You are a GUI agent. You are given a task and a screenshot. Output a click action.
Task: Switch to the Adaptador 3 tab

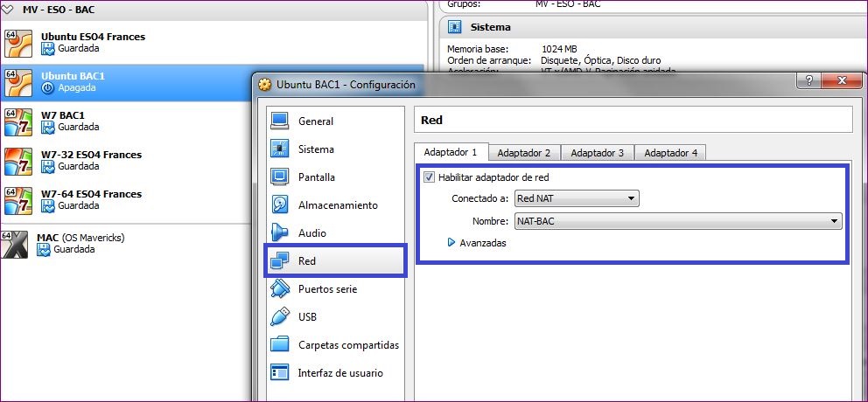click(x=597, y=153)
